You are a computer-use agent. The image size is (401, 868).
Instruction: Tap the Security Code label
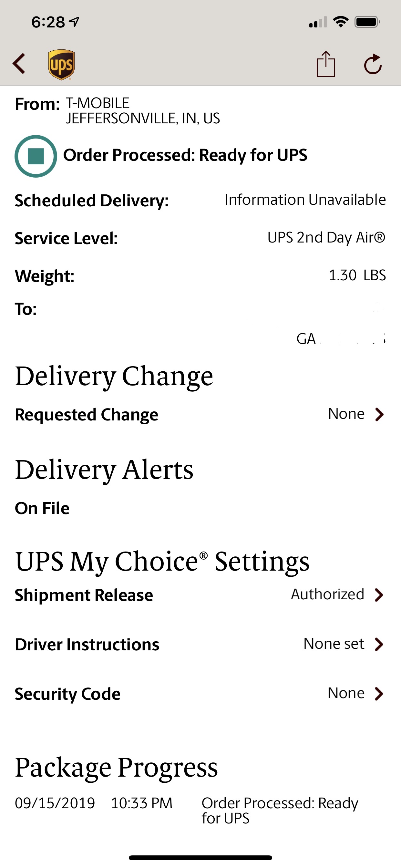pos(67,694)
